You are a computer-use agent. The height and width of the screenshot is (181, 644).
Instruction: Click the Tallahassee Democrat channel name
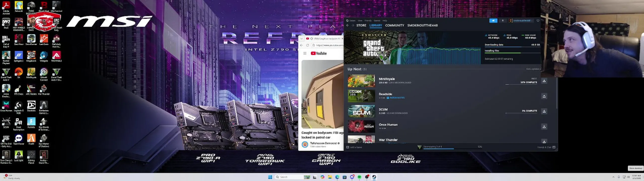point(323,143)
